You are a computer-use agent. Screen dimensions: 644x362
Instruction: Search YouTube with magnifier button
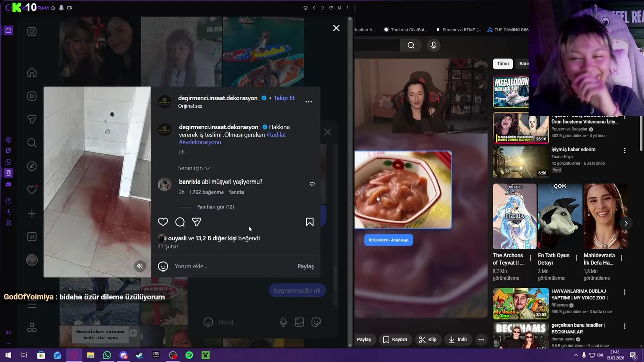click(x=411, y=45)
